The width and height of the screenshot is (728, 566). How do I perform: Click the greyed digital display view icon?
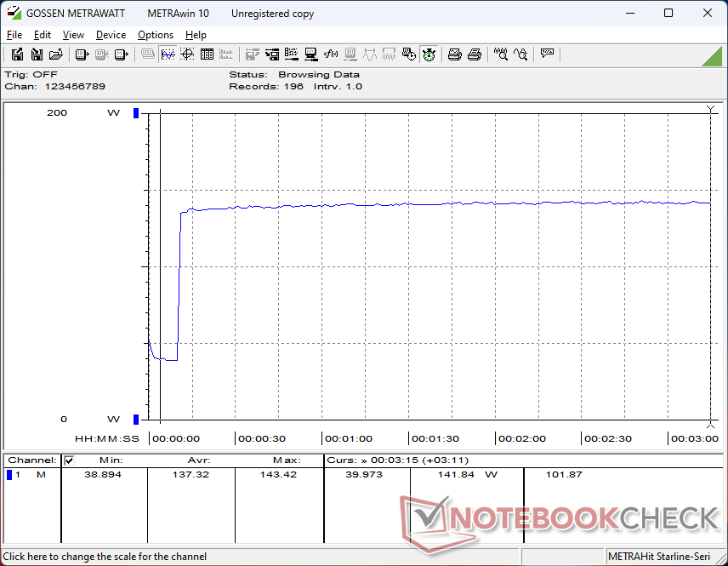pos(148,54)
